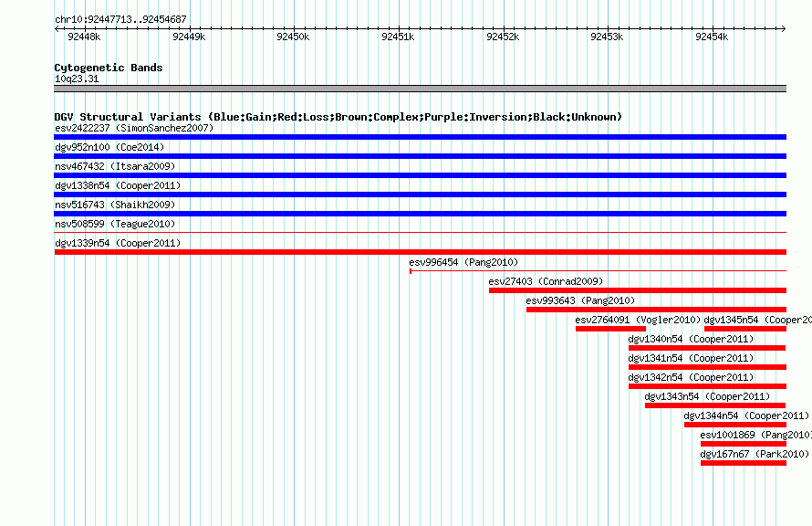Click the thin red nsv508599 loss line

(x=420, y=232)
